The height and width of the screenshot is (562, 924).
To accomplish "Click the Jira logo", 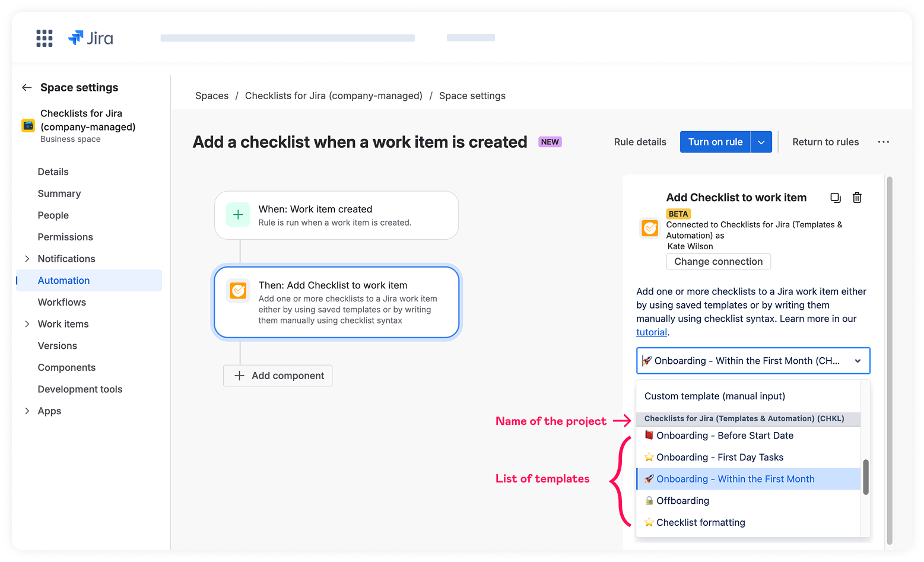I will (91, 38).
